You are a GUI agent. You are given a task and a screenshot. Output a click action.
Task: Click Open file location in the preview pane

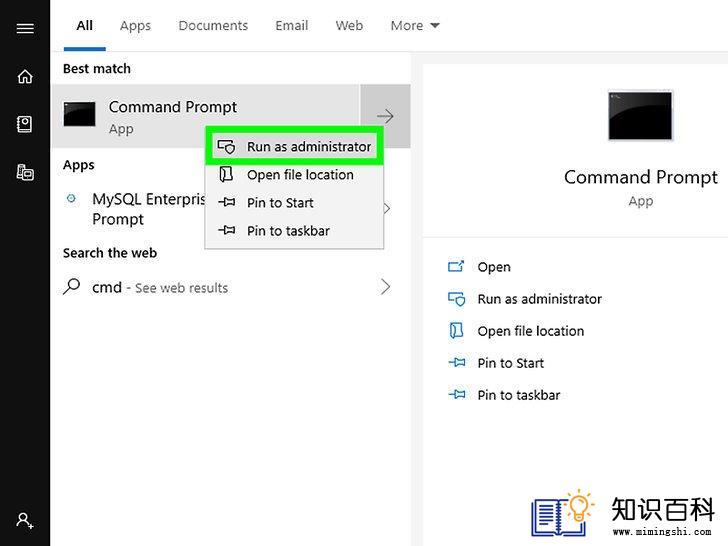[x=531, y=331]
